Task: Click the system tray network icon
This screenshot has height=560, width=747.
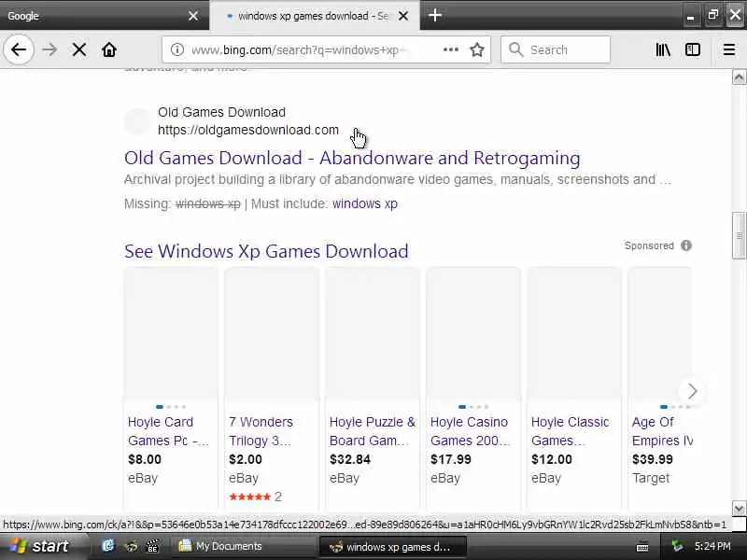Action: [x=676, y=546]
